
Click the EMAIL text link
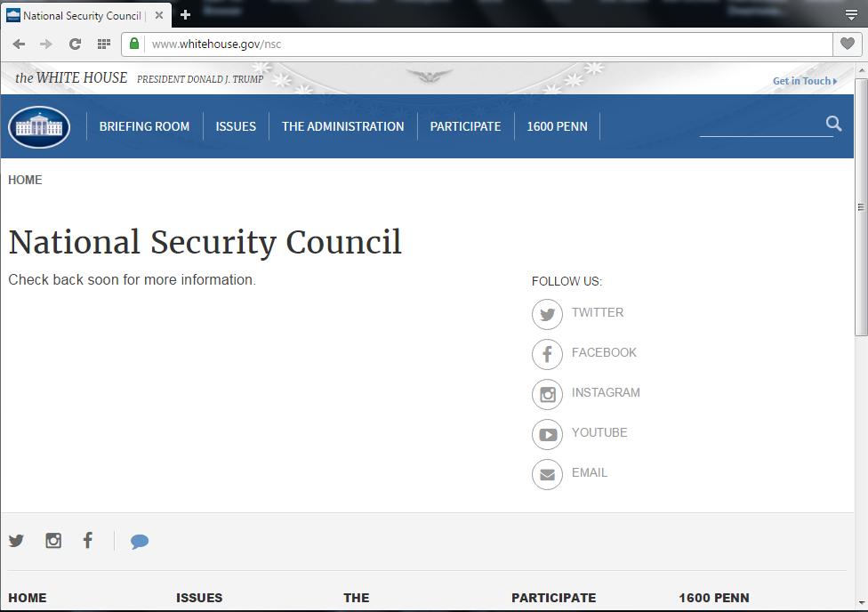point(590,472)
